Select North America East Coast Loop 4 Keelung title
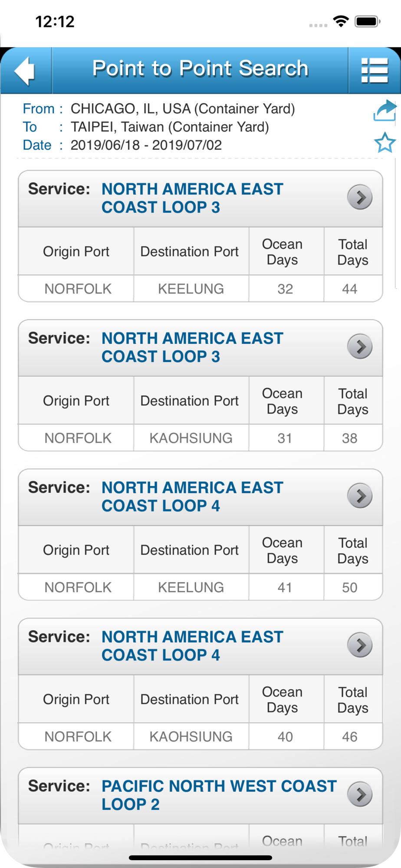401x868 pixels. [x=192, y=496]
